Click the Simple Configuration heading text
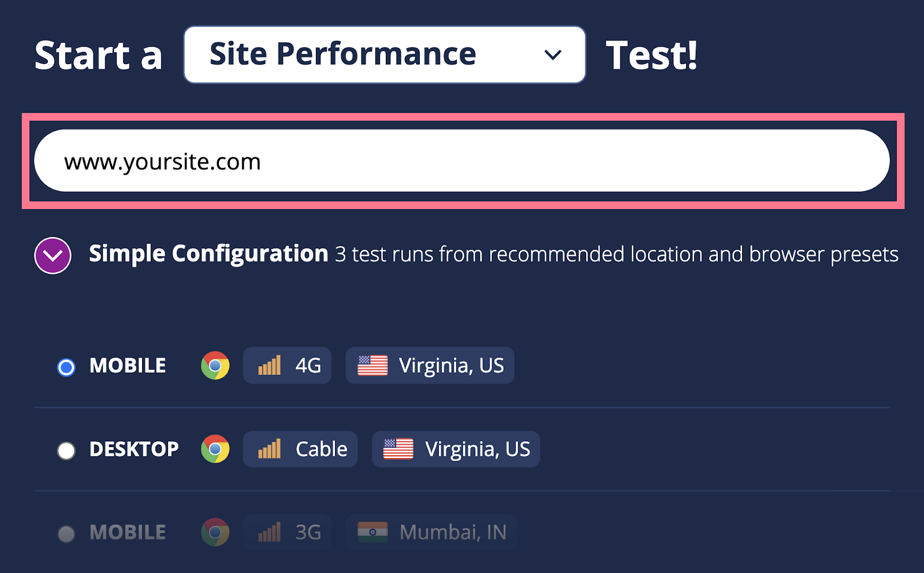This screenshot has height=573, width=924. (x=208, y=254)
